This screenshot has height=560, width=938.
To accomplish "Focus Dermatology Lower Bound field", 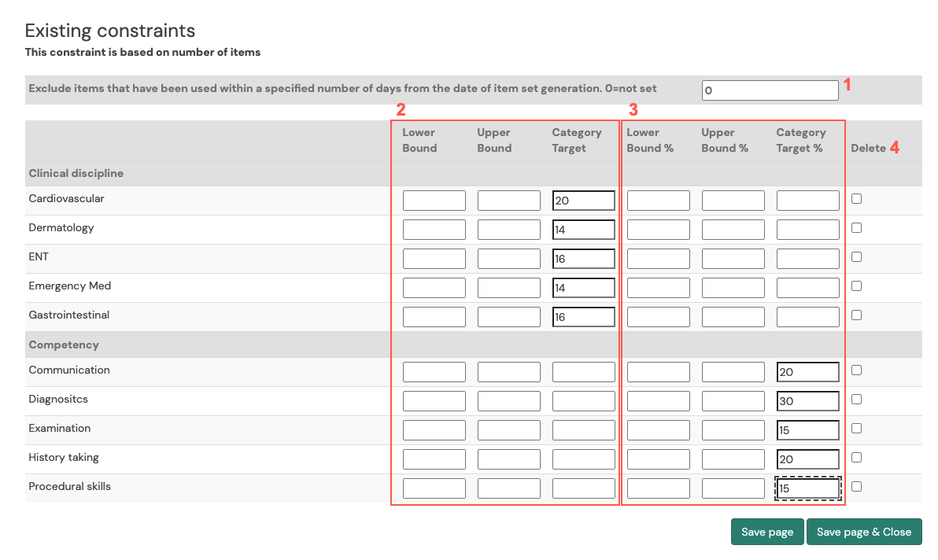I will click(x=434, y=230).
